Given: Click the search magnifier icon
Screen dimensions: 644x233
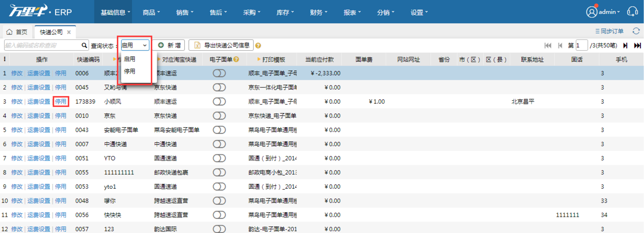Looking at the screenshot, I should point(84,45).
